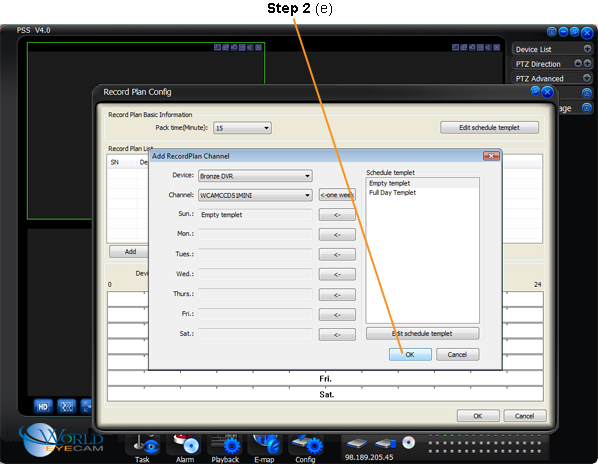Image resolution: width=598 pixels, height=464 pixels.
Task: Open the Pack time minute dropdown
Action: point(242,128)
